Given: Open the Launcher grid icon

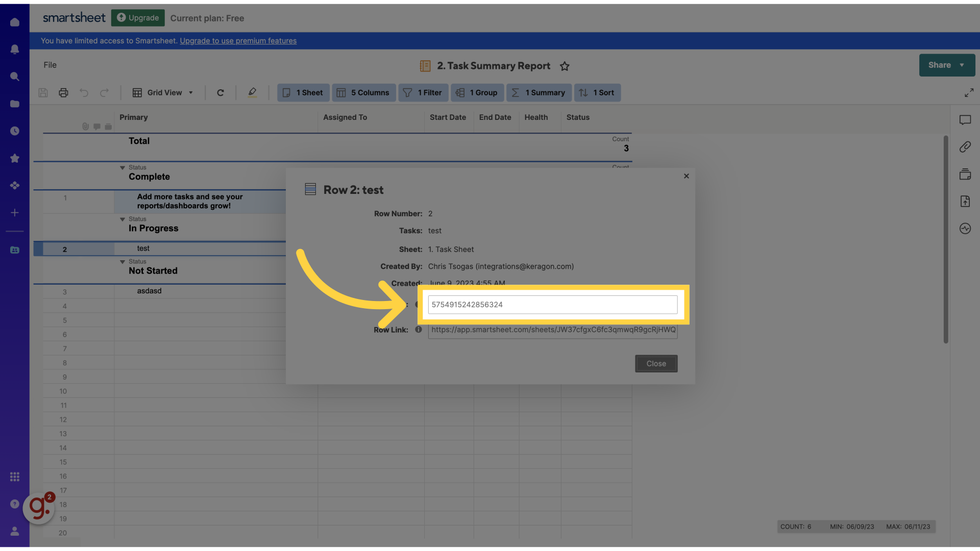Looking at the screenshot, I should pyautogui.click(x=15, y=477).
